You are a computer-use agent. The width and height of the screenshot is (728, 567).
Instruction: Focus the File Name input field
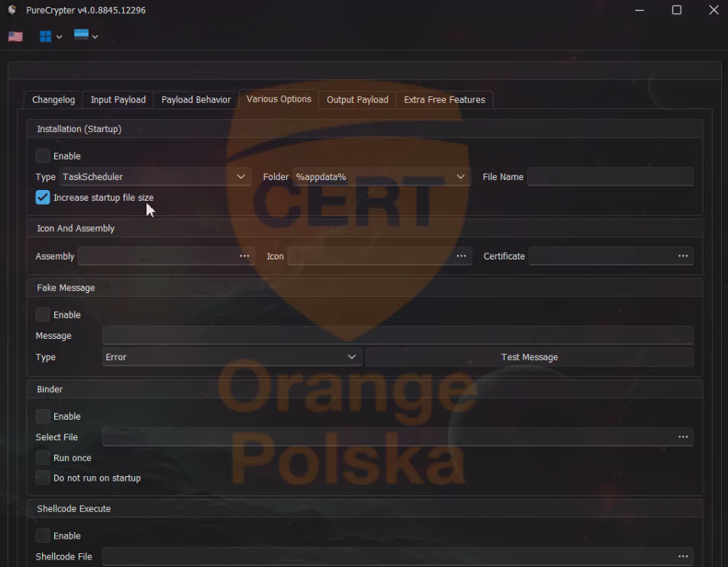pyautogui.click(x=610, y=177)
